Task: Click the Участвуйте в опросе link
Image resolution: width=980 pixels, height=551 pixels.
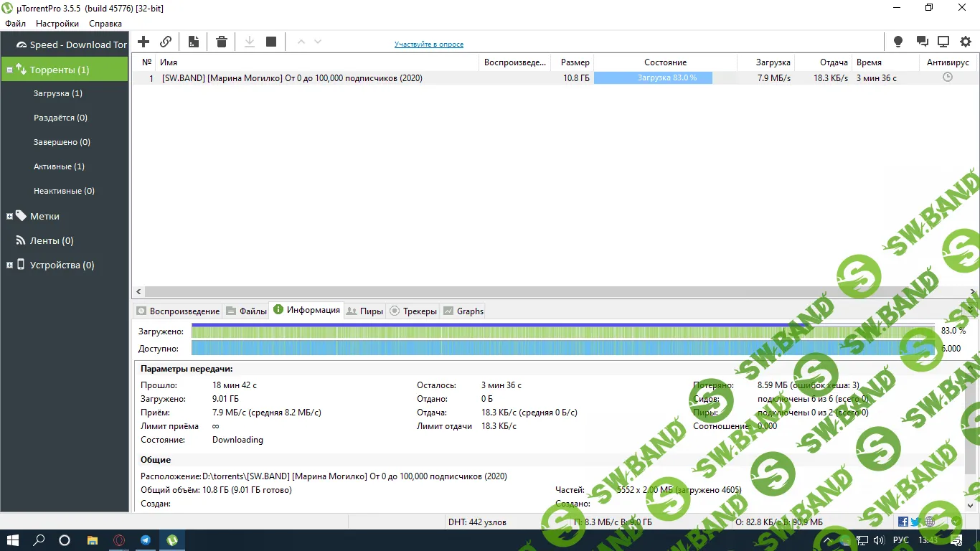Action: pyautogui.click(x=429, y=44)
